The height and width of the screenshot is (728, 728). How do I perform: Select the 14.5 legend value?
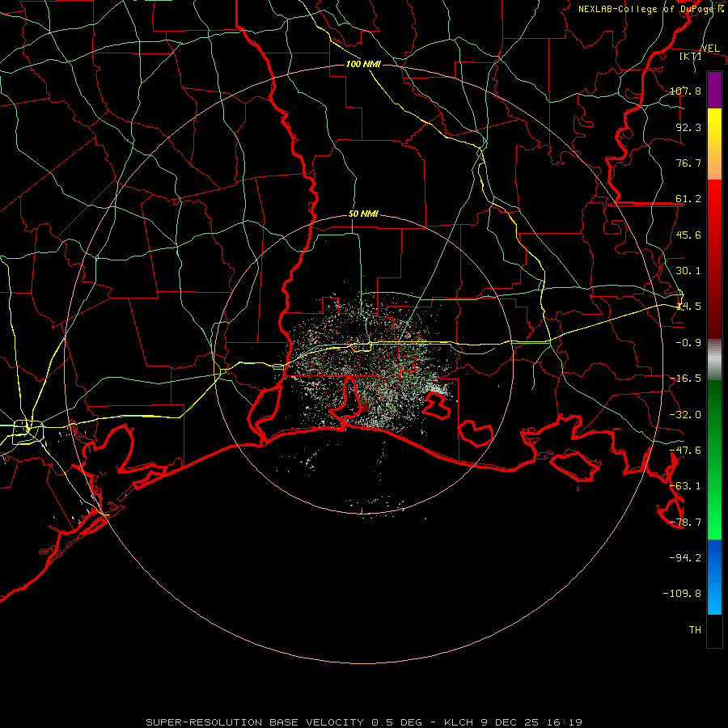688,307
